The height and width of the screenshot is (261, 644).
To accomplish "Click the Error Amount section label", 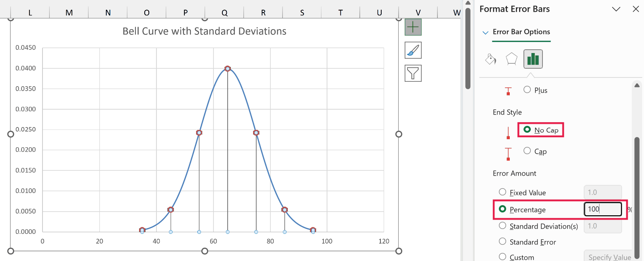I will click(x=514, y=173).
